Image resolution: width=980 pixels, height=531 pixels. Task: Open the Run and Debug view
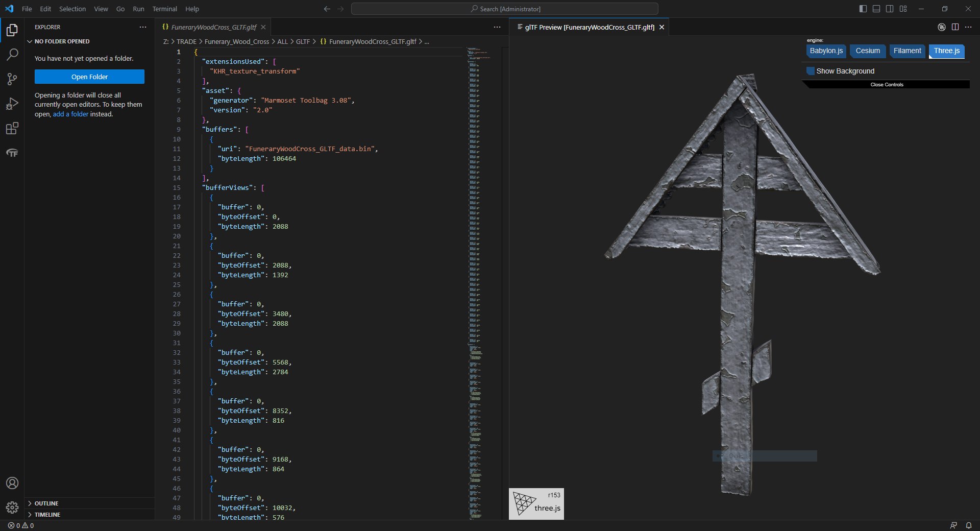(x=12, y=104)
